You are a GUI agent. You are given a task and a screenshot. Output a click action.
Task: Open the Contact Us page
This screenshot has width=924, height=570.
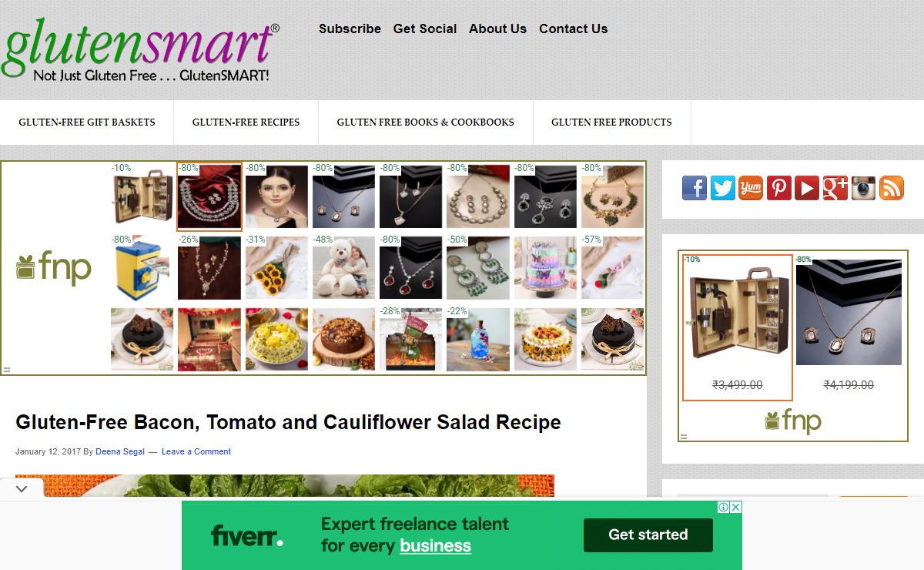[x=573, y=28]
